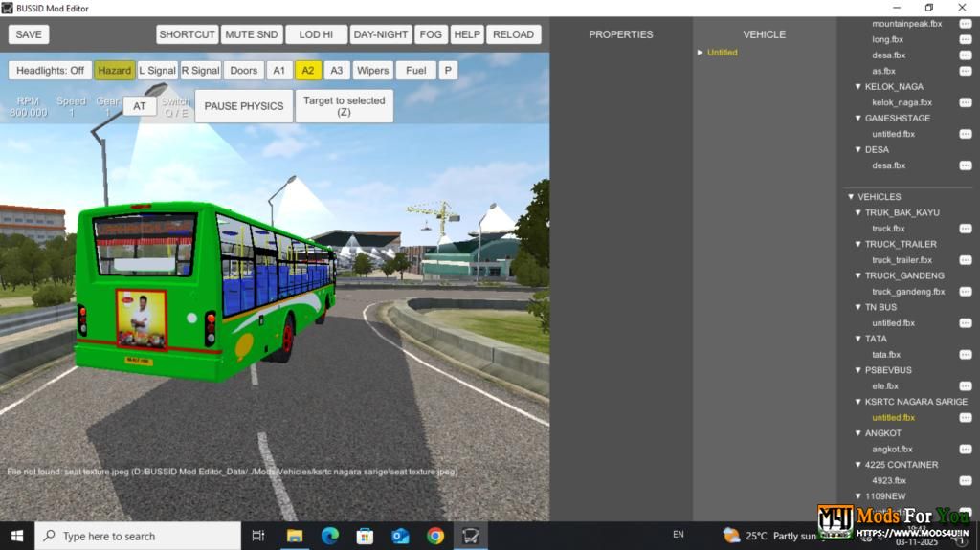Open the SHORTCUT list
The height and width of the screenshot is (550, 980).
[x=187, y=34]
